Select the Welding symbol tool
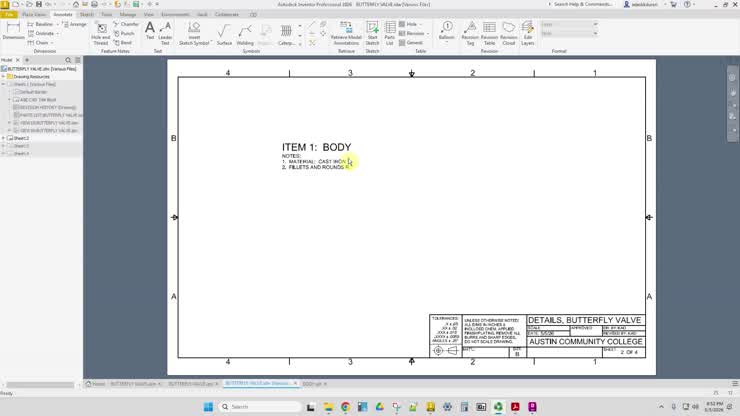The height and width of the screenshot is (416, 740). 245,34
